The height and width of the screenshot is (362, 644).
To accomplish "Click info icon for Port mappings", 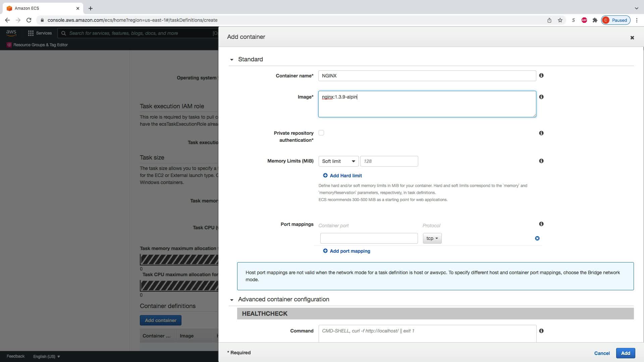I will coord(541,224).
